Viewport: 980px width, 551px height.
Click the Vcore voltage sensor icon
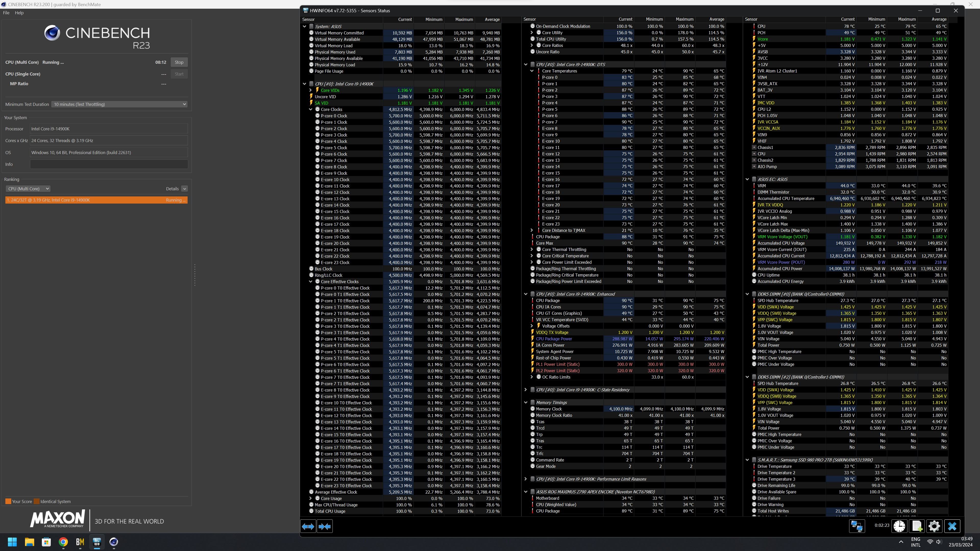754,39
